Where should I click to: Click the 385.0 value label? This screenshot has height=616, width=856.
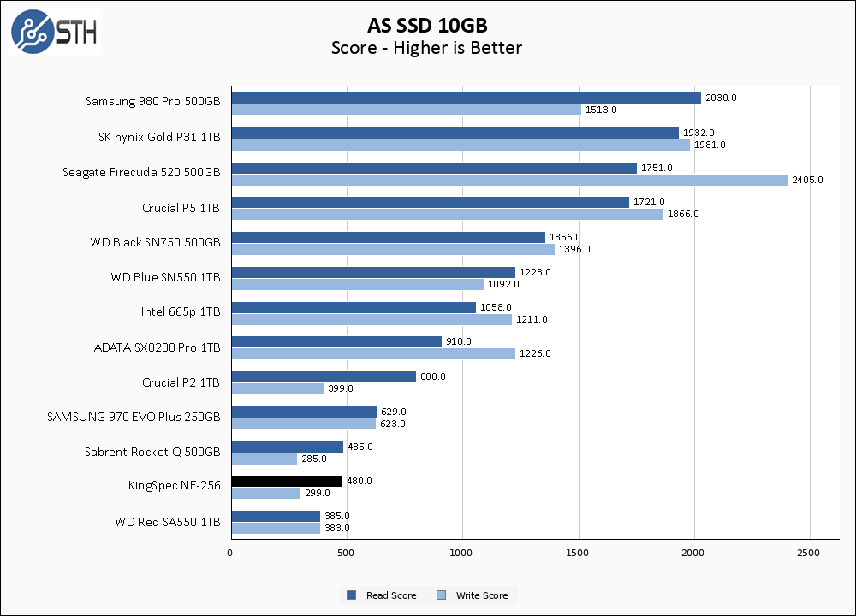pos(336,516)
